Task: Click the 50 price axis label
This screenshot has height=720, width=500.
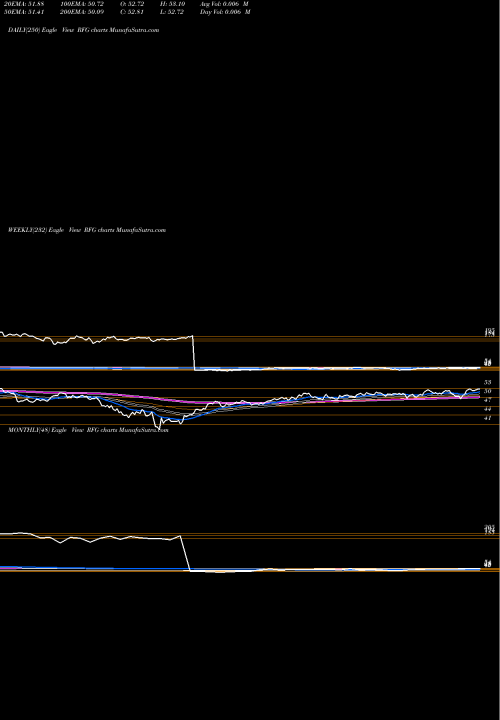Action: click(487, 391)
